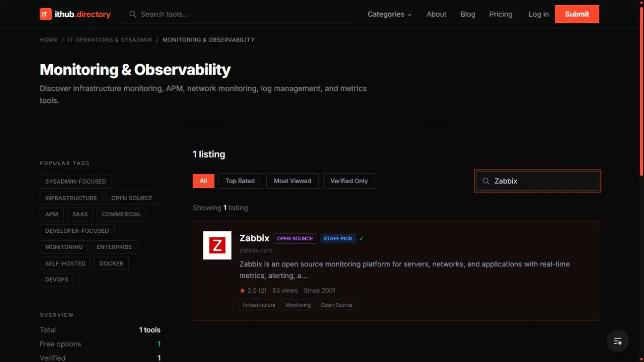The image size is (644, 362).
Task: Toggle the Verified Only filter
Action: (x=349, y=181)
